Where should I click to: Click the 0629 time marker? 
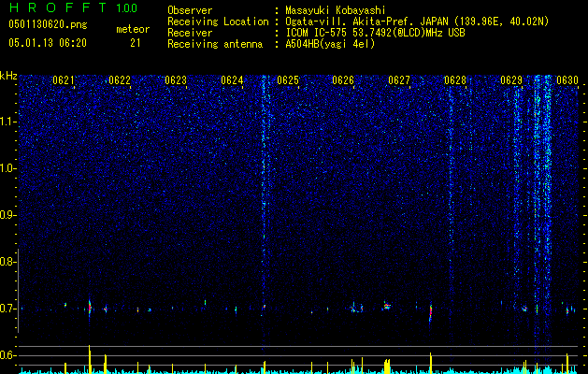(x=511, y=80)
